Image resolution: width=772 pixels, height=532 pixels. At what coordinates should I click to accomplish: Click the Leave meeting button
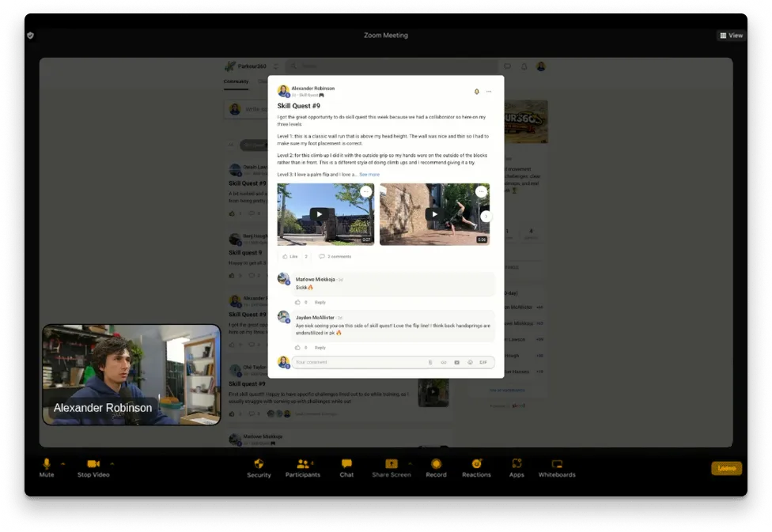726,468
